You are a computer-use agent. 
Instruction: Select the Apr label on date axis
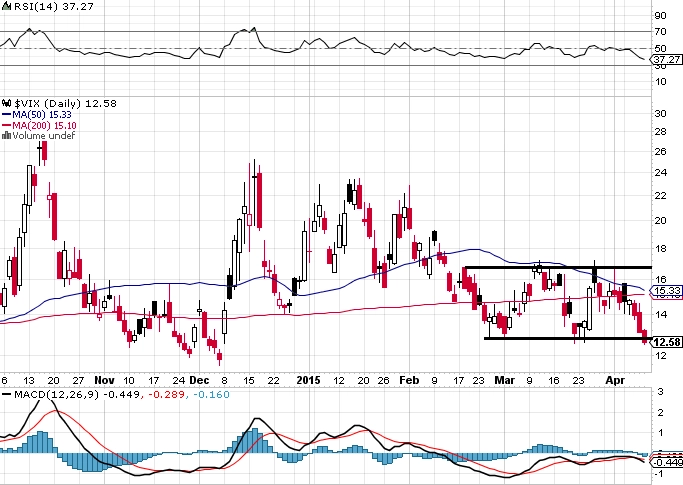pos(615,380)
